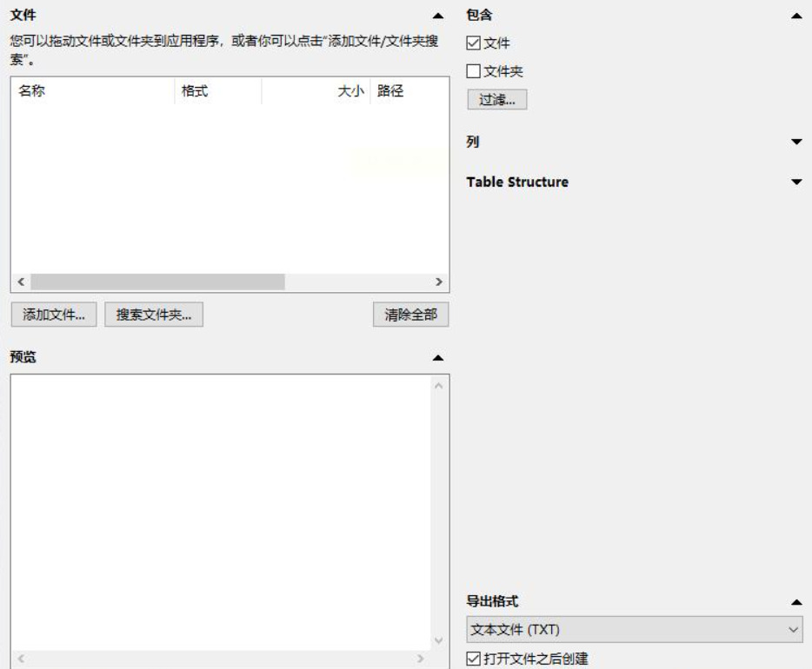Image resolution: width=812 pixels, height=669 pixels.
Task: Click the 添加文件... button
Action: coord(54,315)
